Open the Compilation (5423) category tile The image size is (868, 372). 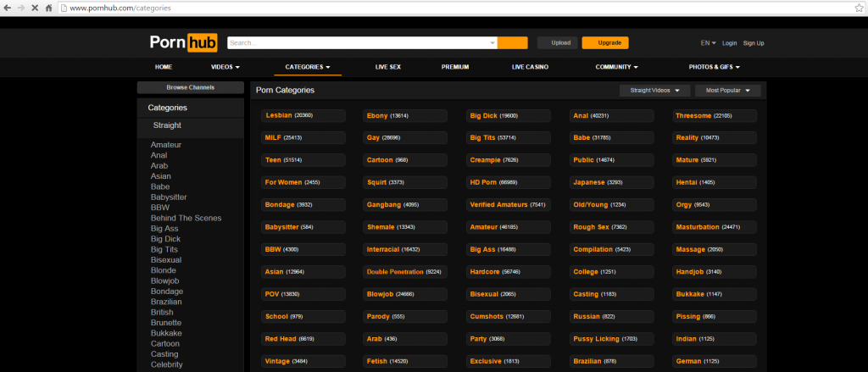tap(612, 250)
